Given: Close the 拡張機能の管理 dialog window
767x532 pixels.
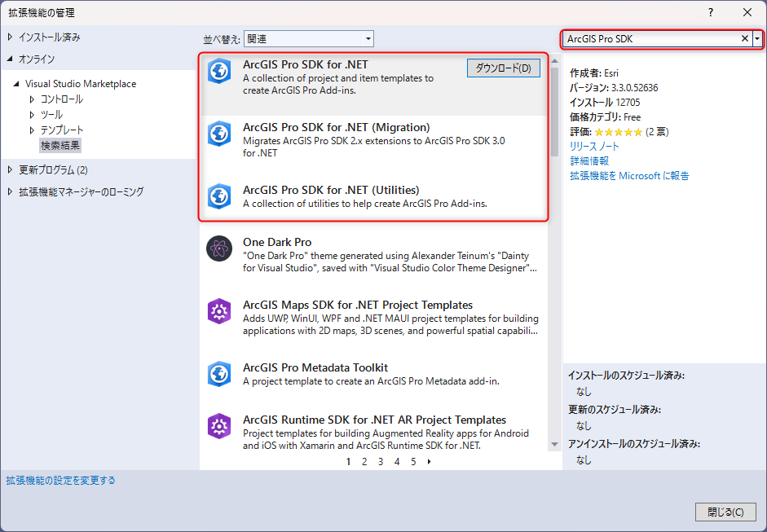Looking at the screenshot, I should (747, 13).
